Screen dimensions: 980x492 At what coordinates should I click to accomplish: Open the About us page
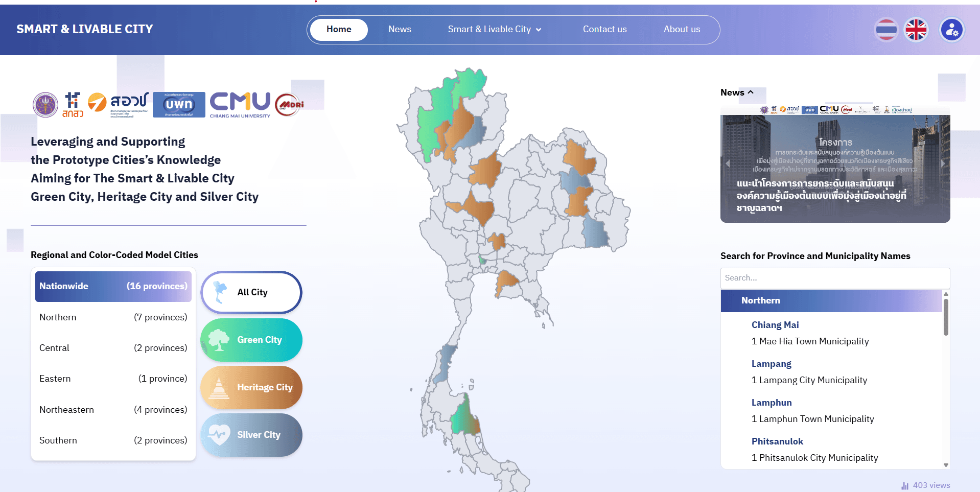(x=682, y=30)
